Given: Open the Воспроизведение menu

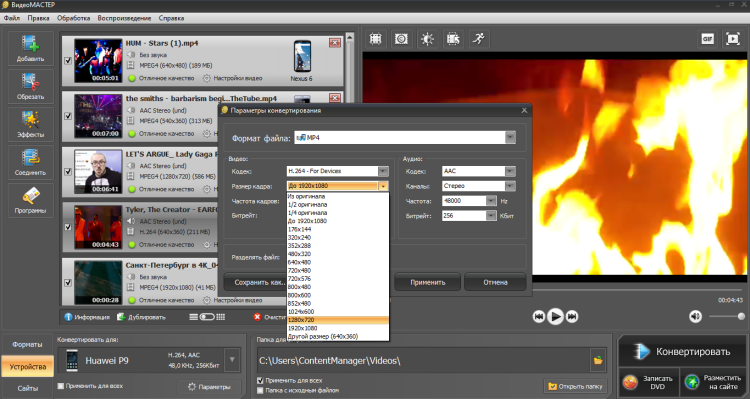Looking at the screenshot, I should point(124,18).
